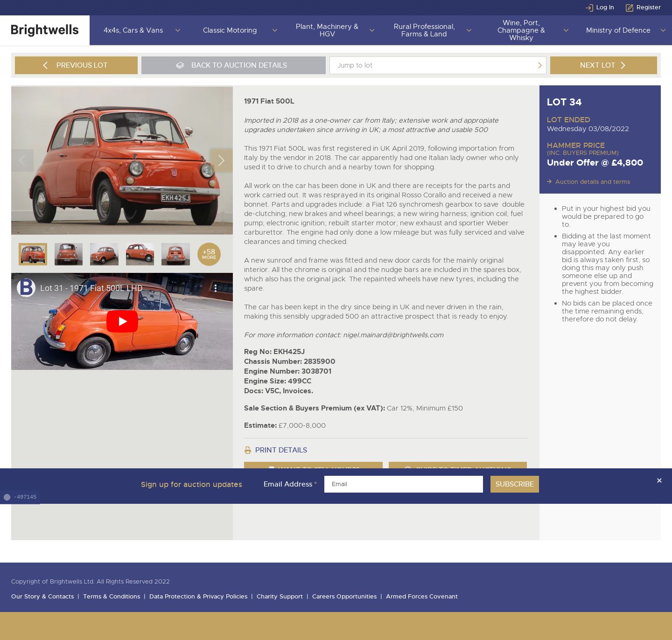The image size is (672, 640).
Task: Select the fifth Fiat thumbnail
Action: tap(175, 254)
